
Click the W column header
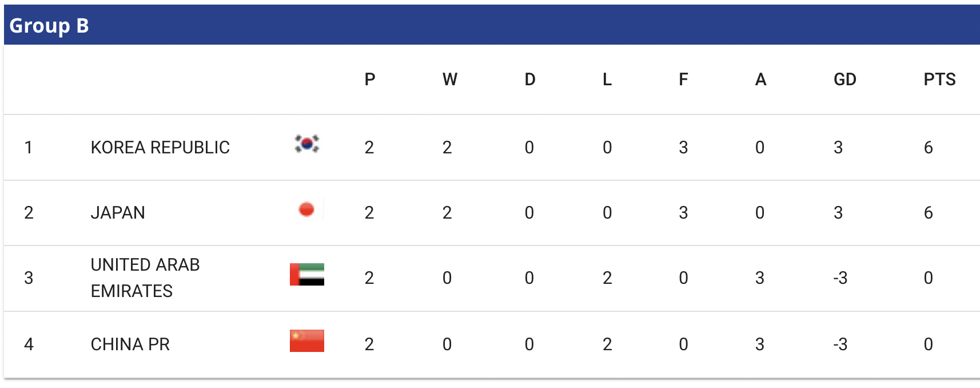450,80
